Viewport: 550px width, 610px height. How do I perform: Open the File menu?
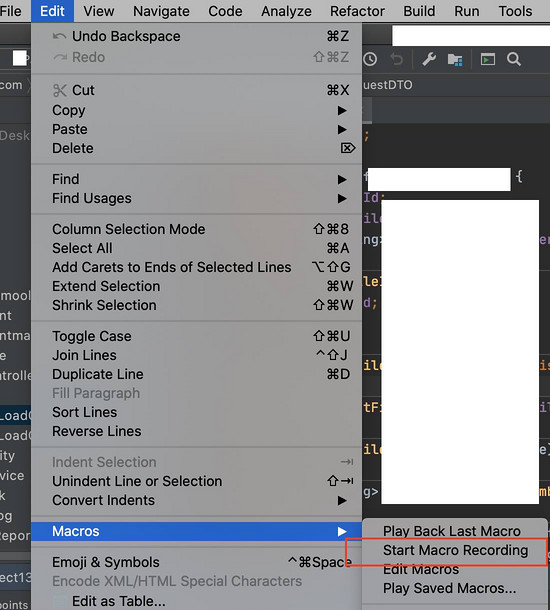(x=11, y=11)
